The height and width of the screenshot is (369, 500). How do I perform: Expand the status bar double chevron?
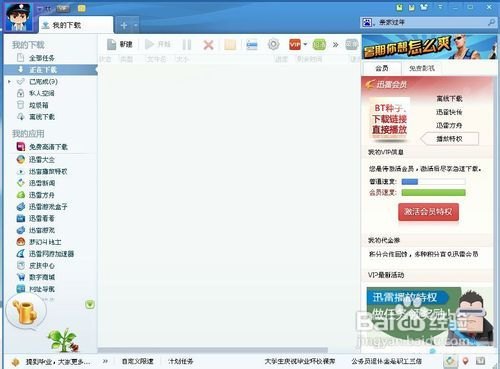click(105, 361)
